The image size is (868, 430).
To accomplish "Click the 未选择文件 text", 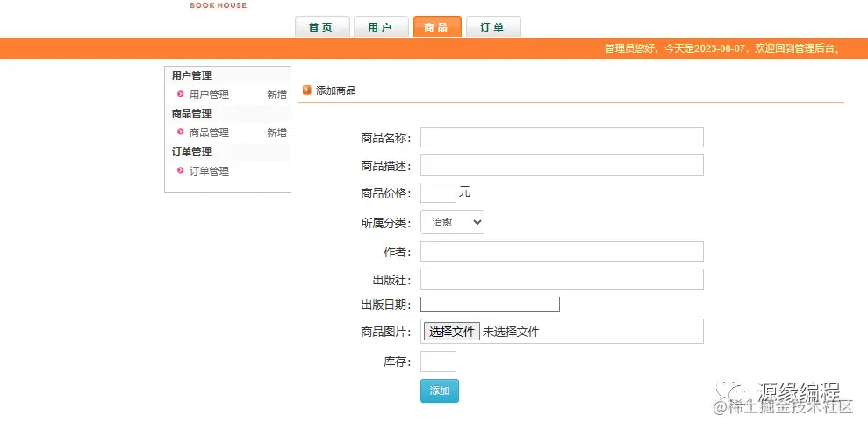I will coord(511,332).
